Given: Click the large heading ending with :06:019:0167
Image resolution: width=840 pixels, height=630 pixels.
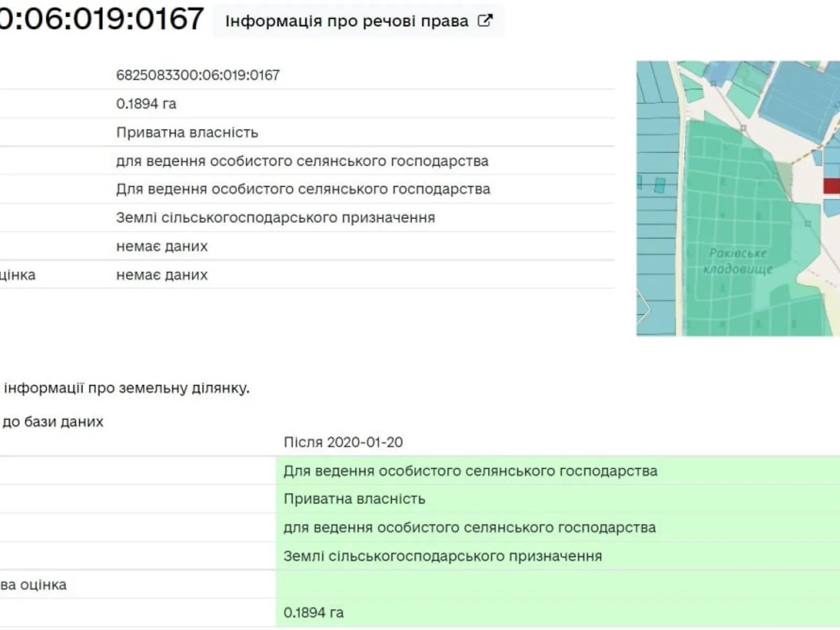Looking at the screenshot, I should coord(102,19).
